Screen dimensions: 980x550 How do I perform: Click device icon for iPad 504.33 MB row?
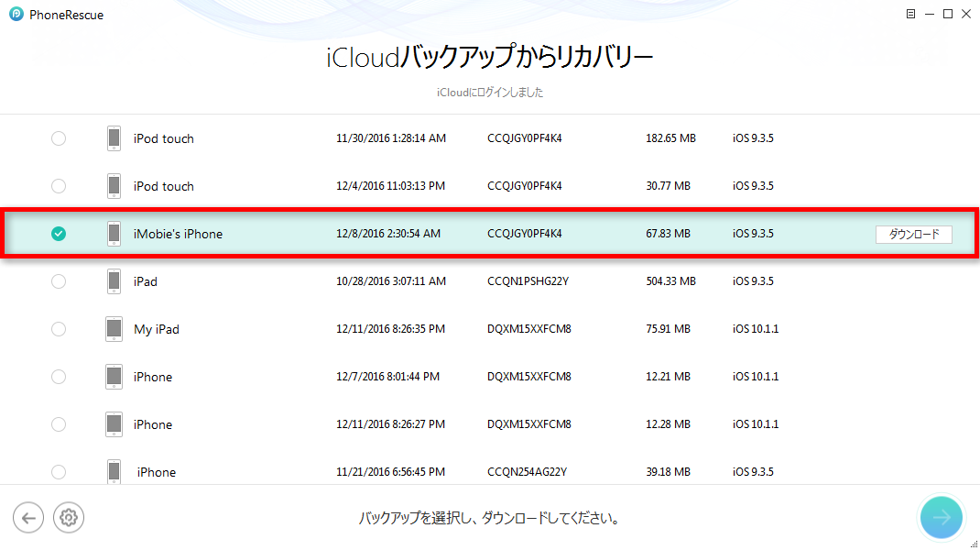(114, 281)
